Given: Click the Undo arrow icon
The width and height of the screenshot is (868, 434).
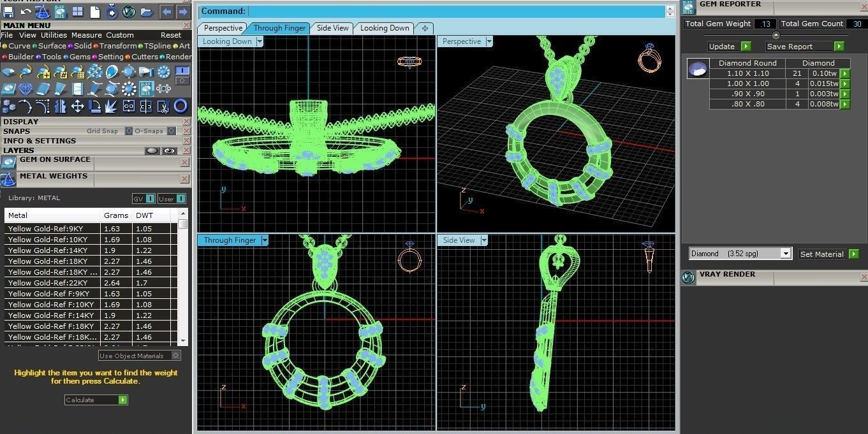Looking at the screenshot, I should point(26,11).
